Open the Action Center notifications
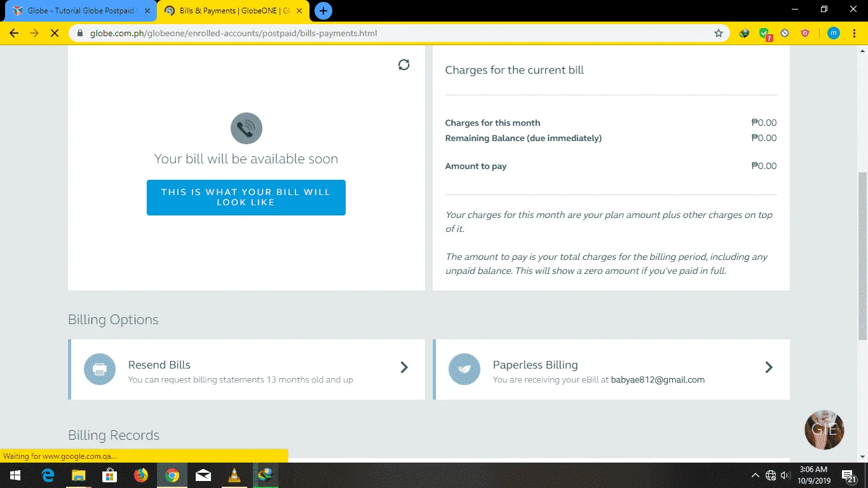Viewport: 868px width, 488px height. pos(848,475)
